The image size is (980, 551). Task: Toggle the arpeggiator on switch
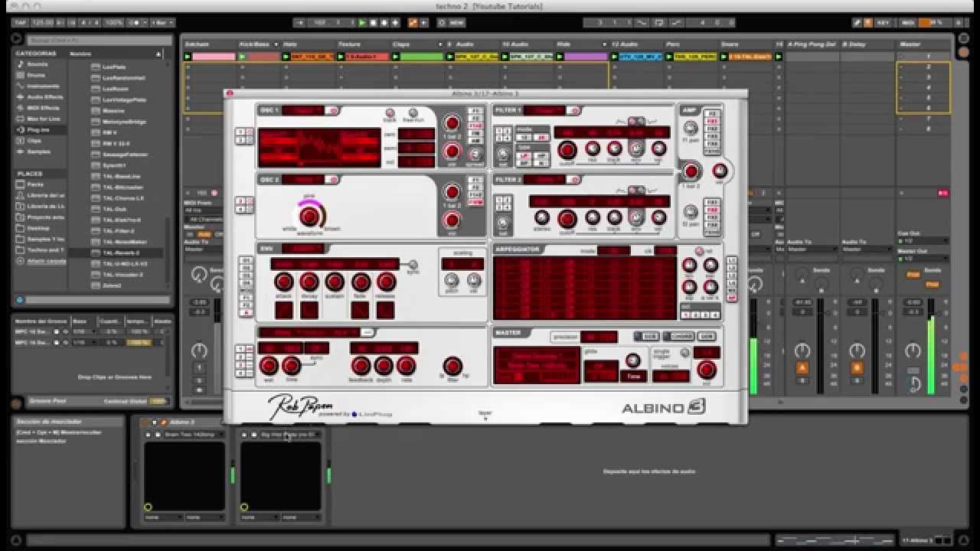tap(698, 250)
